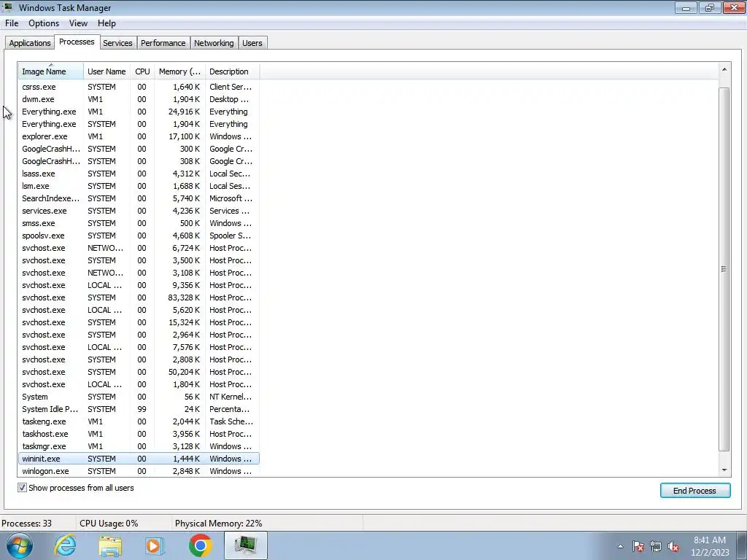Image resolution: width=747 pixels, height=560 pixels.
Task: Select GoogleCrashH... process using 308 K
Action: [139, 161]
